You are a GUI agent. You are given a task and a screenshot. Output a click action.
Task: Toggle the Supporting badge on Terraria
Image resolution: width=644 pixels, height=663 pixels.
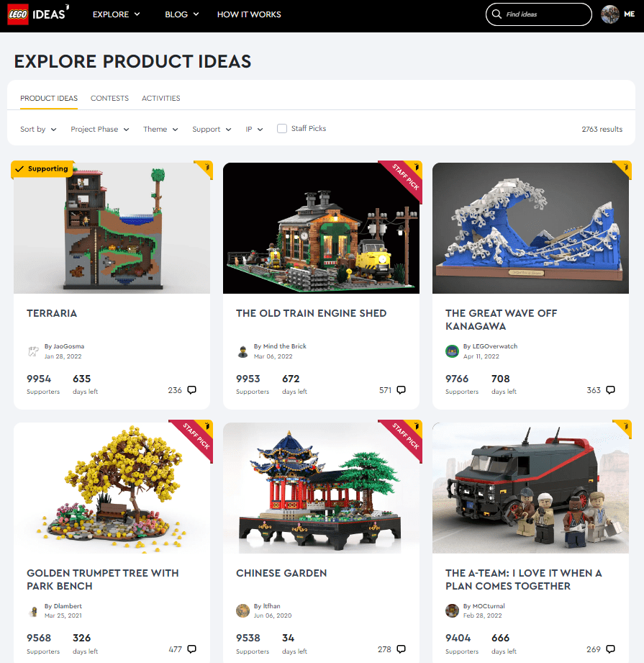pyautogui.click(x=42, y=168)
